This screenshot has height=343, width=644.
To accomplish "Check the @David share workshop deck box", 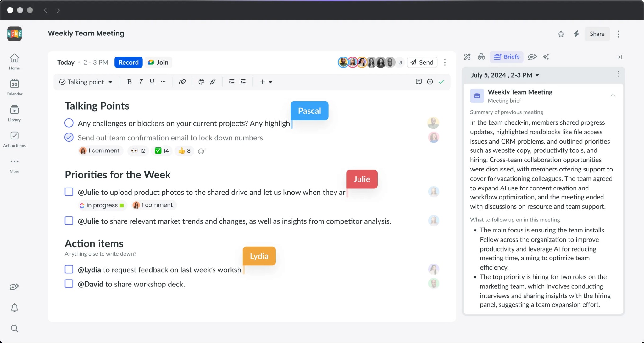I will pos(69,284).
